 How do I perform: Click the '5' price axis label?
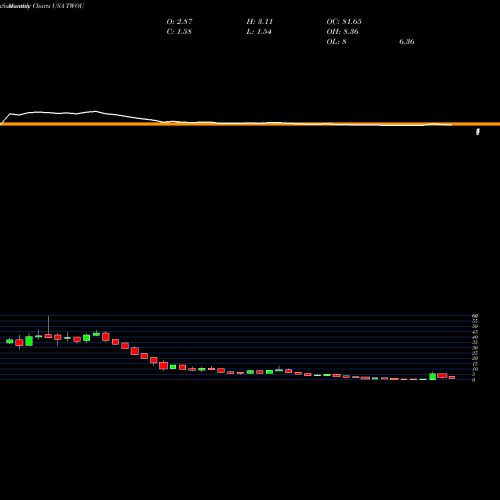coord(473,374)
